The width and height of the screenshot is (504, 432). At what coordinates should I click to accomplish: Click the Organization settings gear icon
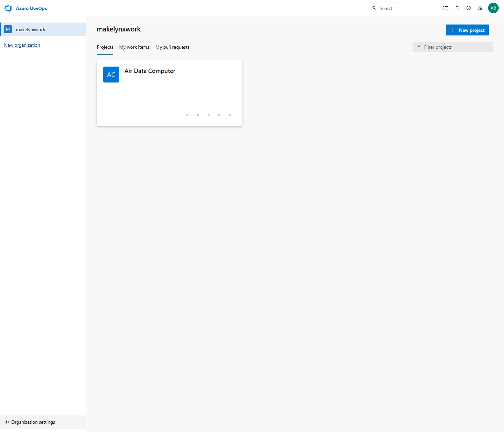7,422
